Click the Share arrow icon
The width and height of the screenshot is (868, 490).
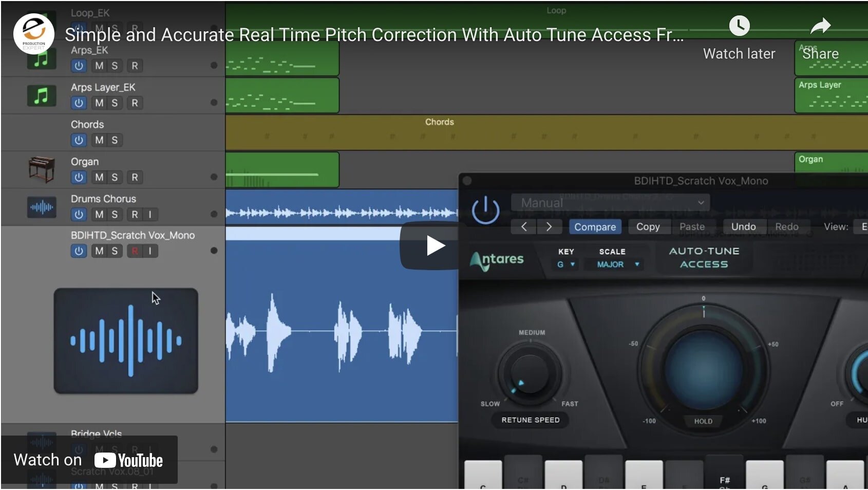tap(820, 26)
